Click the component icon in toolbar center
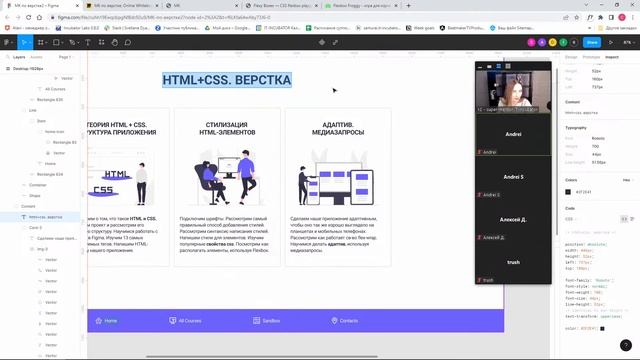Image resolution: width=640 pixels, height=360 pixels. [x=322, y=42]
